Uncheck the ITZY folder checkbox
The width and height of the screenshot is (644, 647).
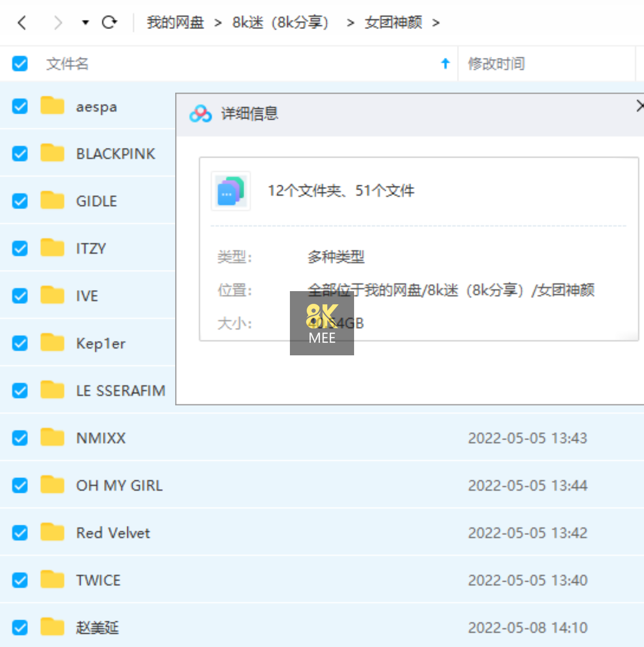(x=20, y=248)
